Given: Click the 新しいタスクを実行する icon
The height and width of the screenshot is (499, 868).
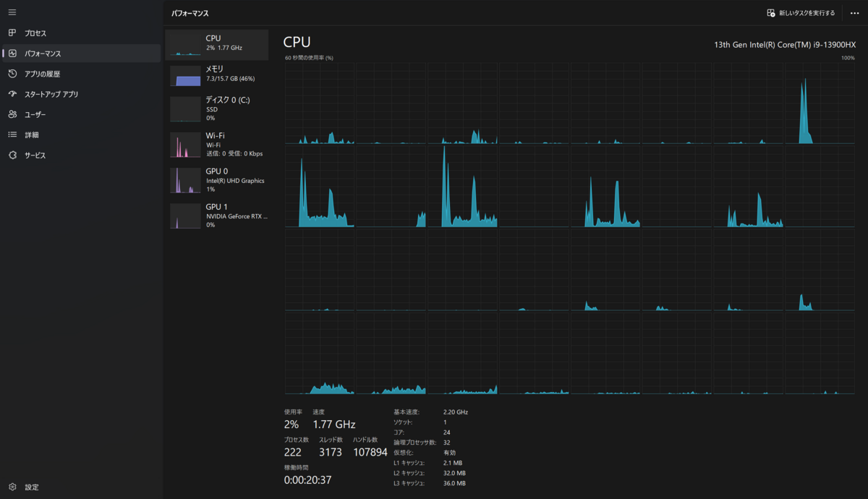Looking at the screenshot, I should pos(771,13).
